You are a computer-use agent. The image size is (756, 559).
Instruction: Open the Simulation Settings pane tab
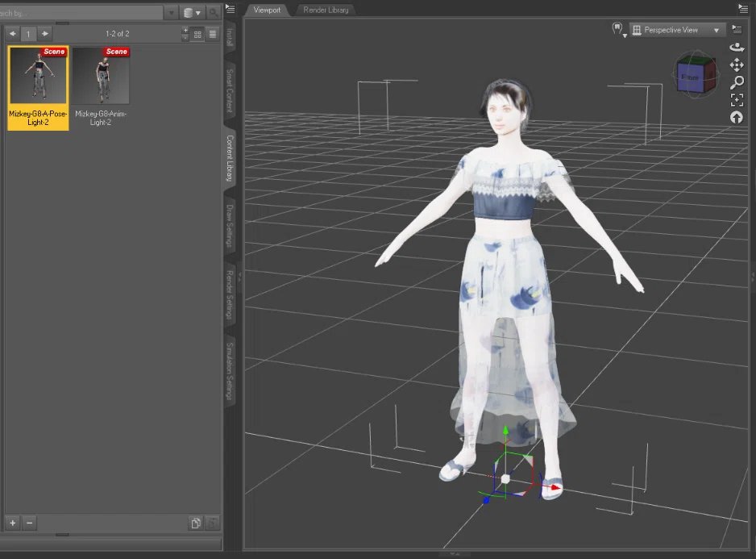pos(230,371)
